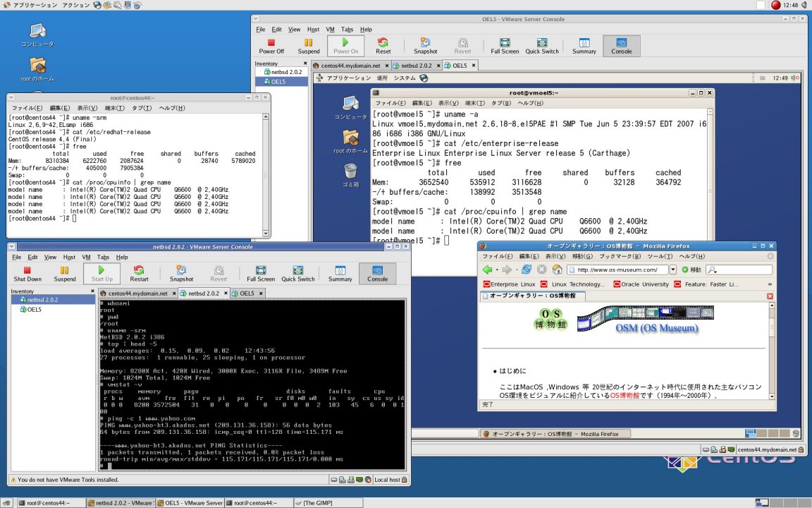Select Console button in netbsd console window
This screenshot has width=812, height=508.
378,274
